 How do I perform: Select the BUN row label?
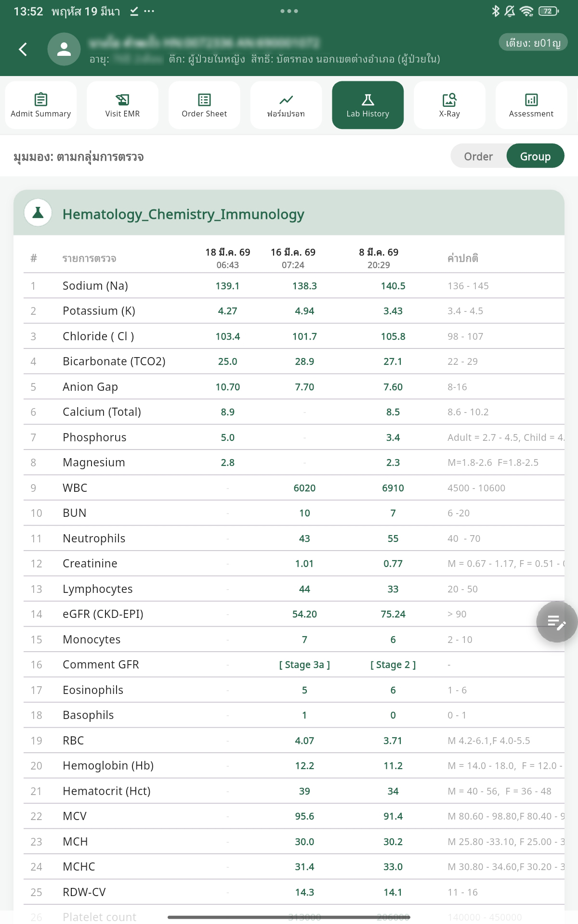coord(74,513)
